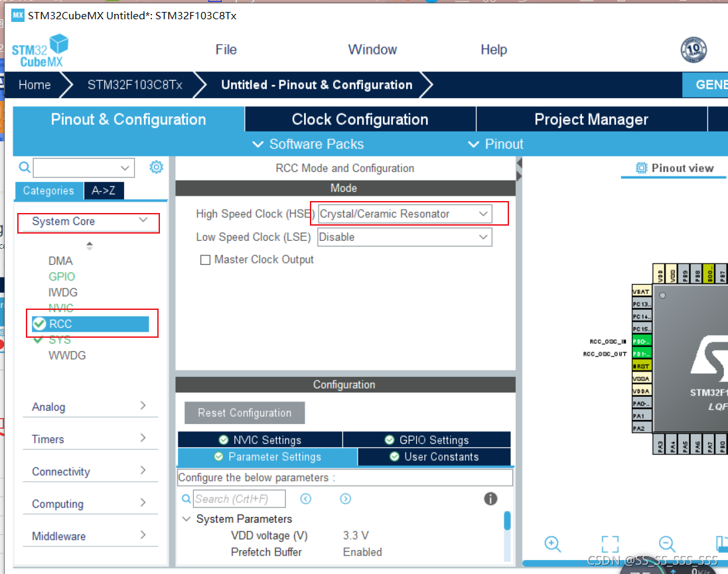728x574 pixels.
Task: Click the peripheral search magnifier icon
Action: (25, 167)
